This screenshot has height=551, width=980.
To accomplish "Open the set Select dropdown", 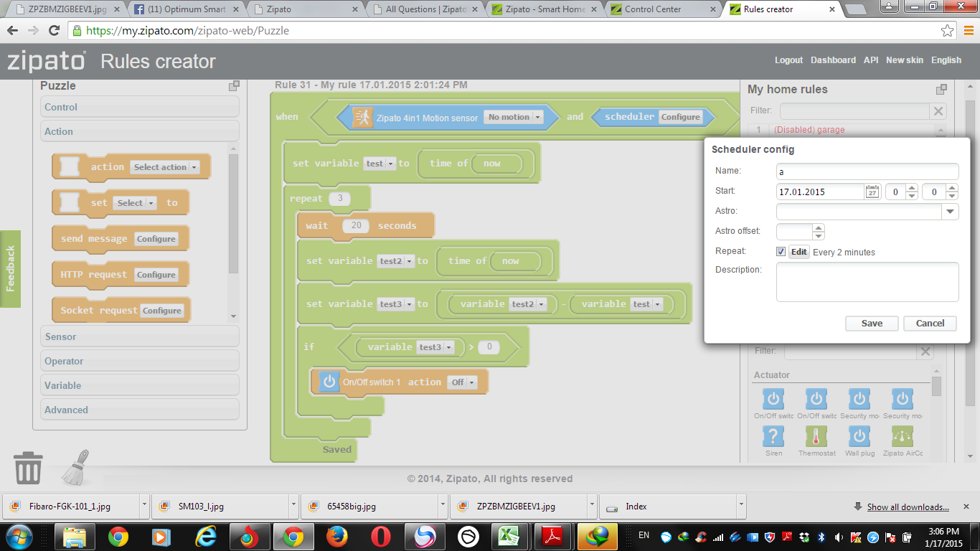I will 134,203.
